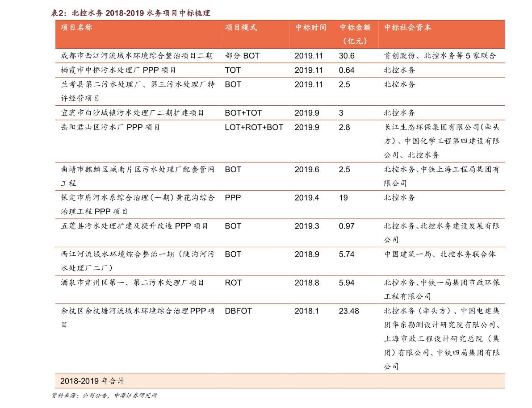Select the LOT+ROT+BOT mode cell
This screenshot has width=532, height=408.
click(x=254, y=127)
